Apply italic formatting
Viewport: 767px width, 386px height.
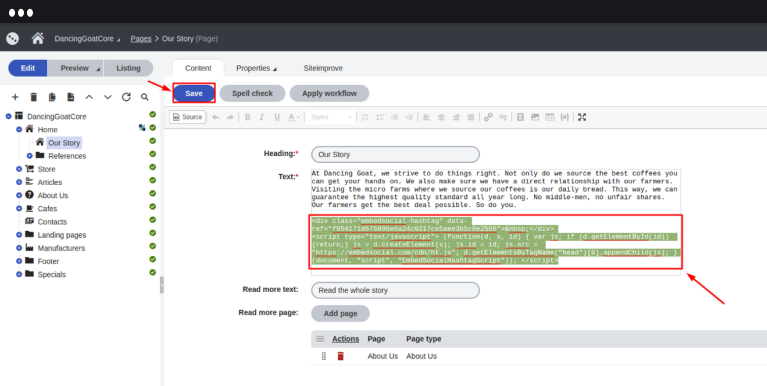pos(262,117)
